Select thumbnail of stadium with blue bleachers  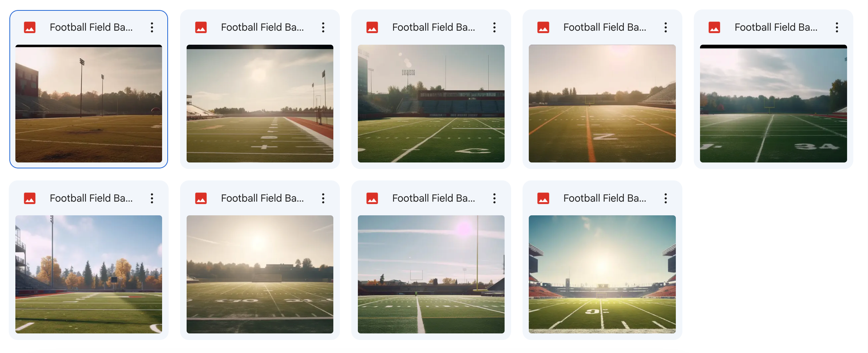431,104
